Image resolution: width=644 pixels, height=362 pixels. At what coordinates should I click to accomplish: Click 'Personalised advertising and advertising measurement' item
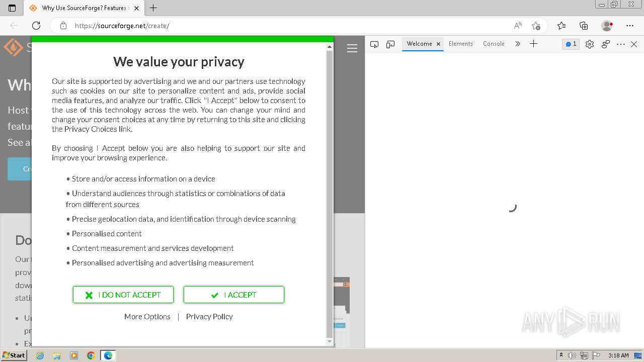[x=163, y=262]
